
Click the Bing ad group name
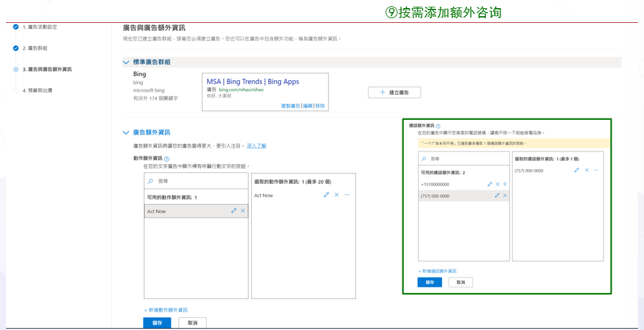pyautogui.click(x=140, y=74)
